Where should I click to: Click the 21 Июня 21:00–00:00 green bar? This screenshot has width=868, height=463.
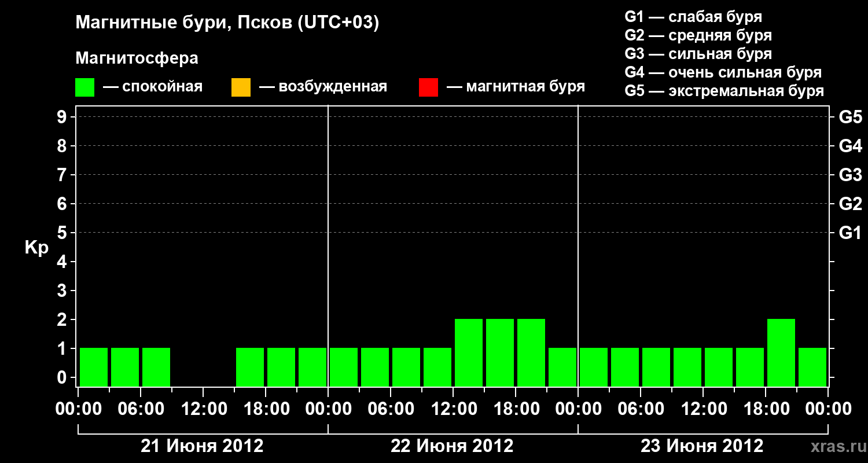[312, 367]
